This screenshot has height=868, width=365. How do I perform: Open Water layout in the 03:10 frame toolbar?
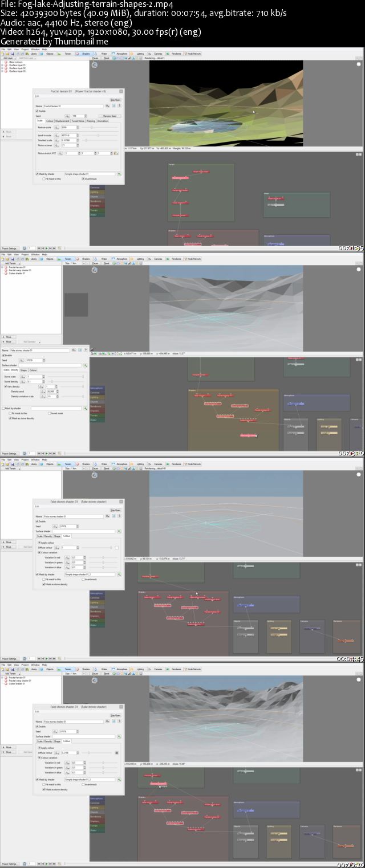coord(102,259)
